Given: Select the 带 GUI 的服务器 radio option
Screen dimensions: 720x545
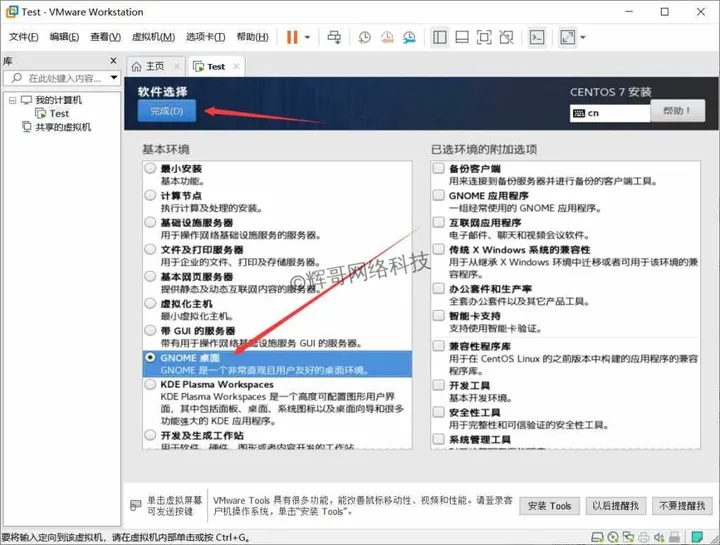Looking at the screenshot, I should pyautogui.click(x=150, y=331).
